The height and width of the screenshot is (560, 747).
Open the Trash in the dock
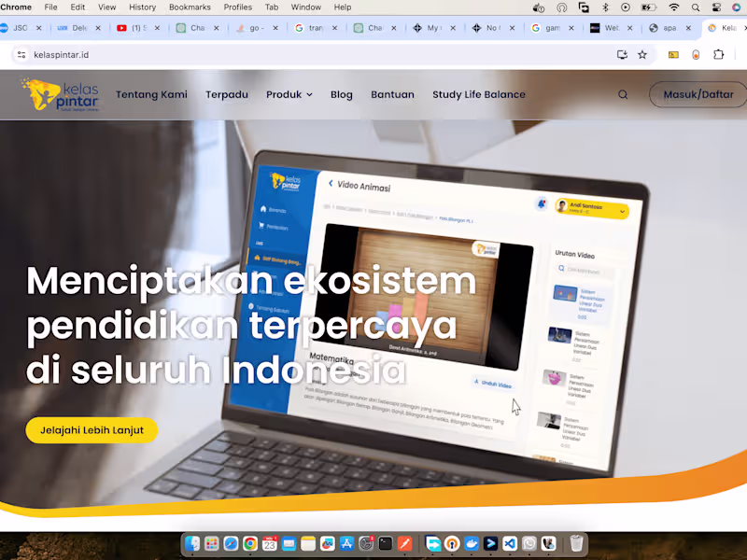(576, 544)
